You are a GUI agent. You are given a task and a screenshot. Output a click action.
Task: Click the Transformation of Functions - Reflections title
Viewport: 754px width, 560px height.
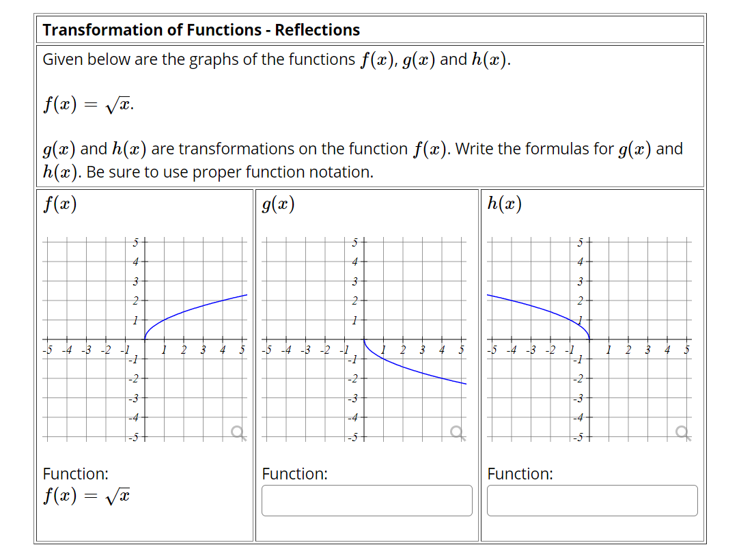[201, 29]
